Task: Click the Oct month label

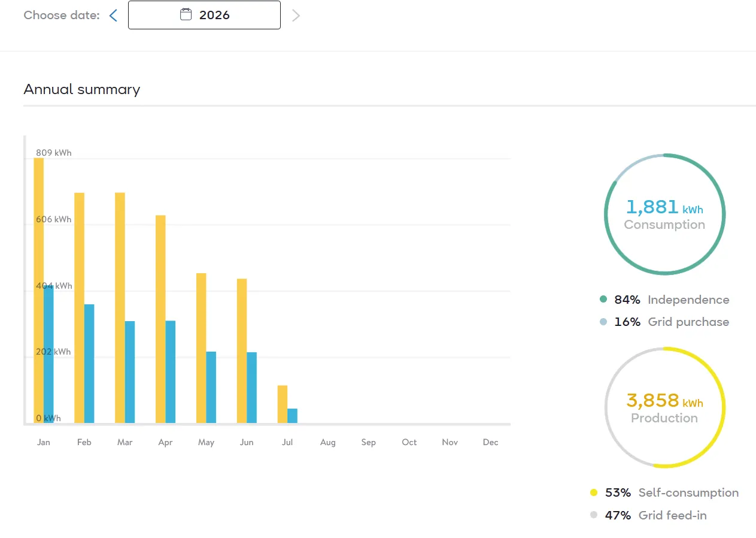Action: pos(409,442)
